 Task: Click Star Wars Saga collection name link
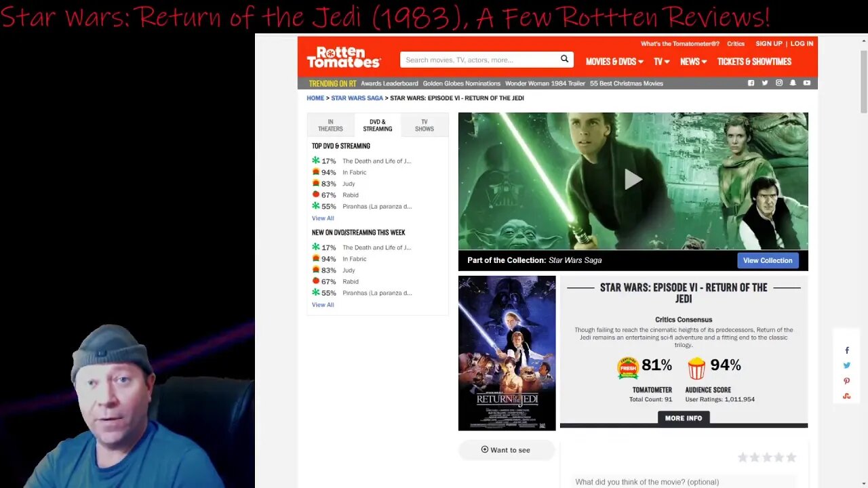click(575, 260)
